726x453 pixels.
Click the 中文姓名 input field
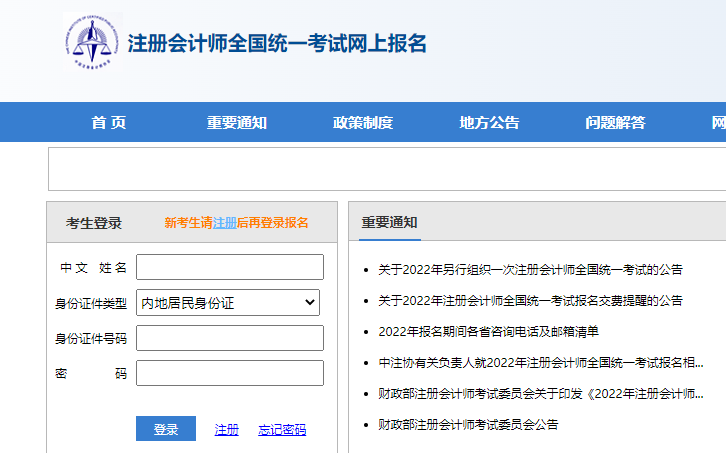coord(230,267)
